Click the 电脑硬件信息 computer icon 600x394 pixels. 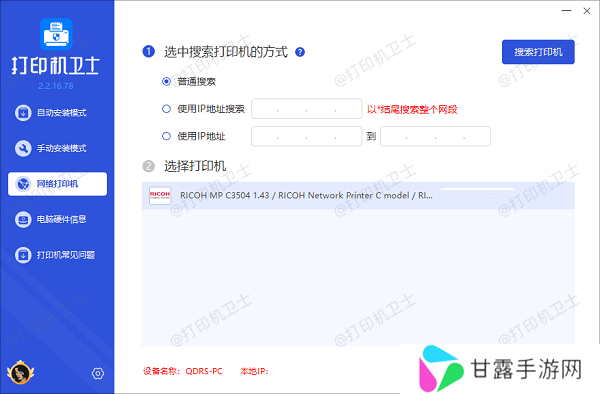pos(23,220)
